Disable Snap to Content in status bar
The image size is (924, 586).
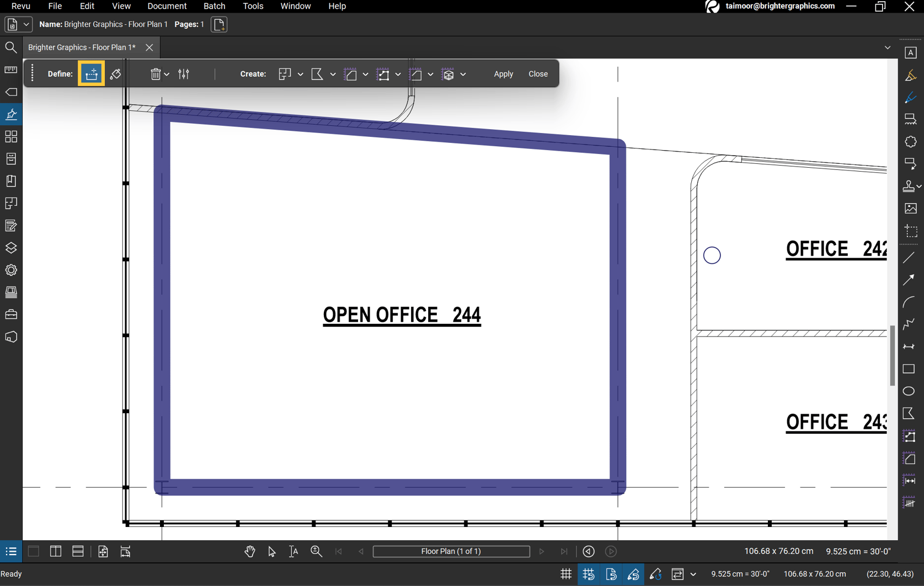click(611, 574)
